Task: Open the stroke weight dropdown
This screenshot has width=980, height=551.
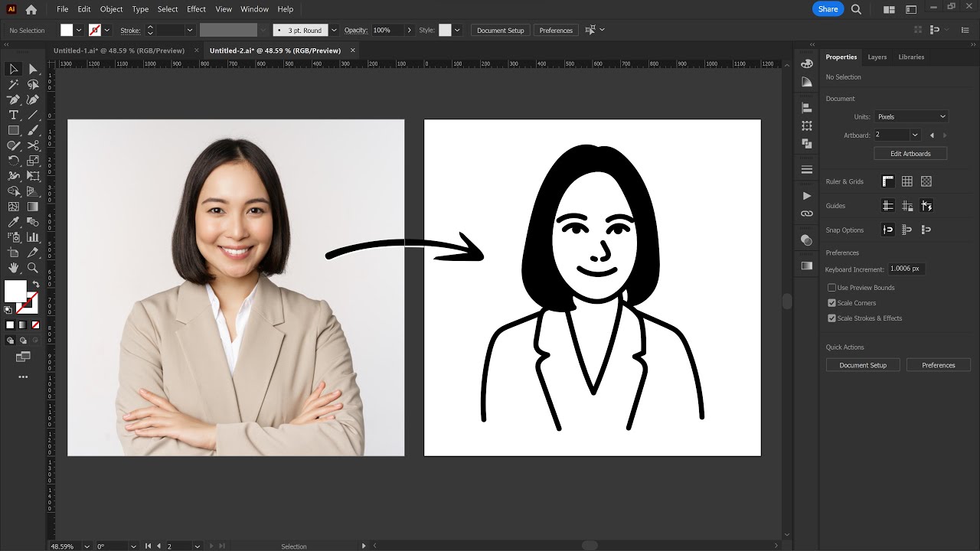Action: [x=189, y=31]
